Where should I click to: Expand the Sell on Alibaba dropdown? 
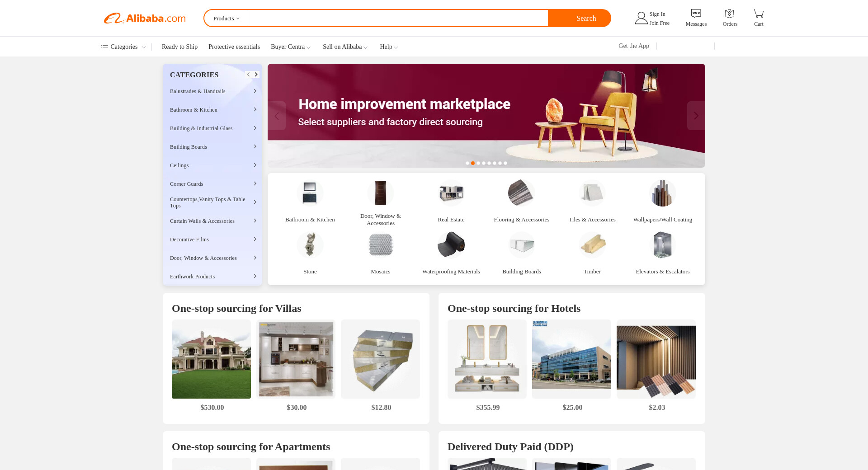345,47
